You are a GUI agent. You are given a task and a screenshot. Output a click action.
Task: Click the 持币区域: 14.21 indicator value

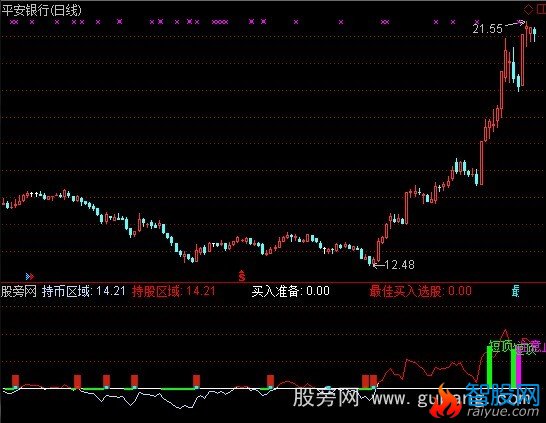pyautogui.click(x=84, y=291)
